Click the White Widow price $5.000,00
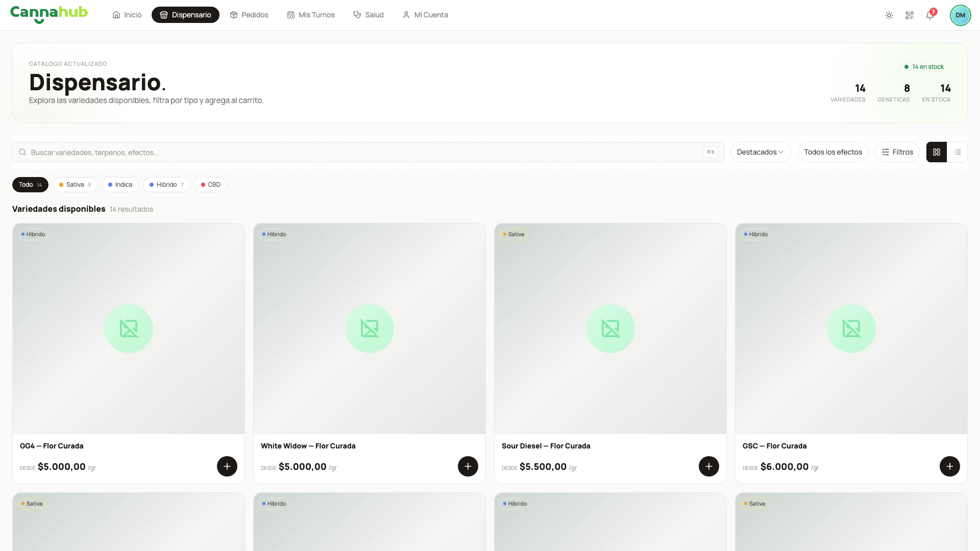 tap(303, 467)
